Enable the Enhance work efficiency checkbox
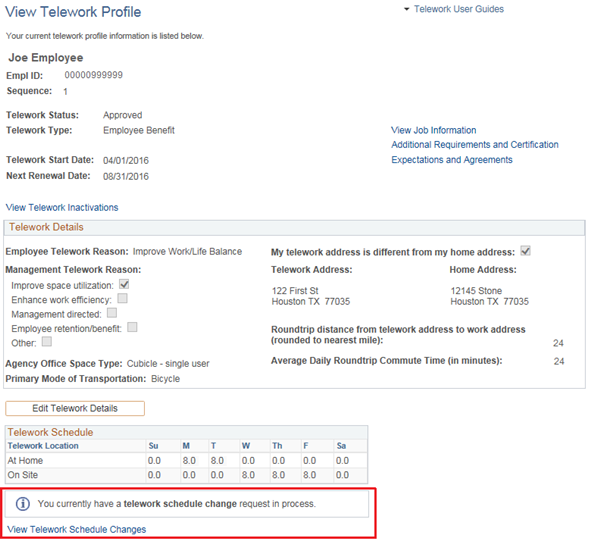 point(123,298)
